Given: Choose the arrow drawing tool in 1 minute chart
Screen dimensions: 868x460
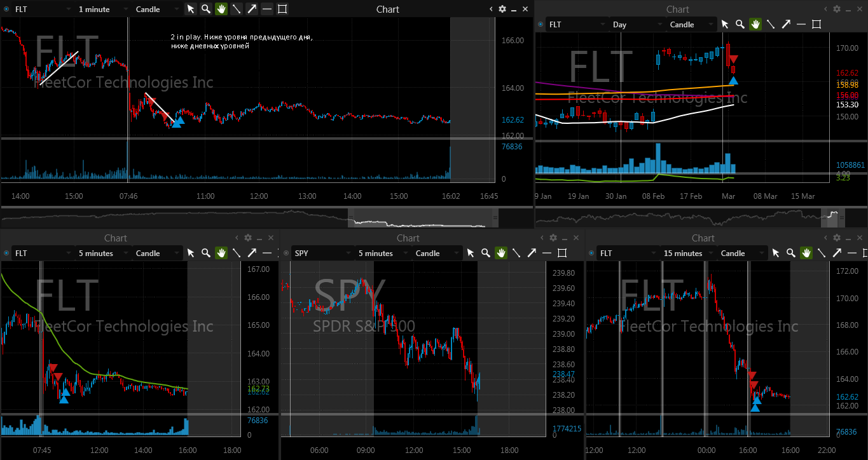Looking at the screenshot, I should pyautogui.click(x=252, y=9).
